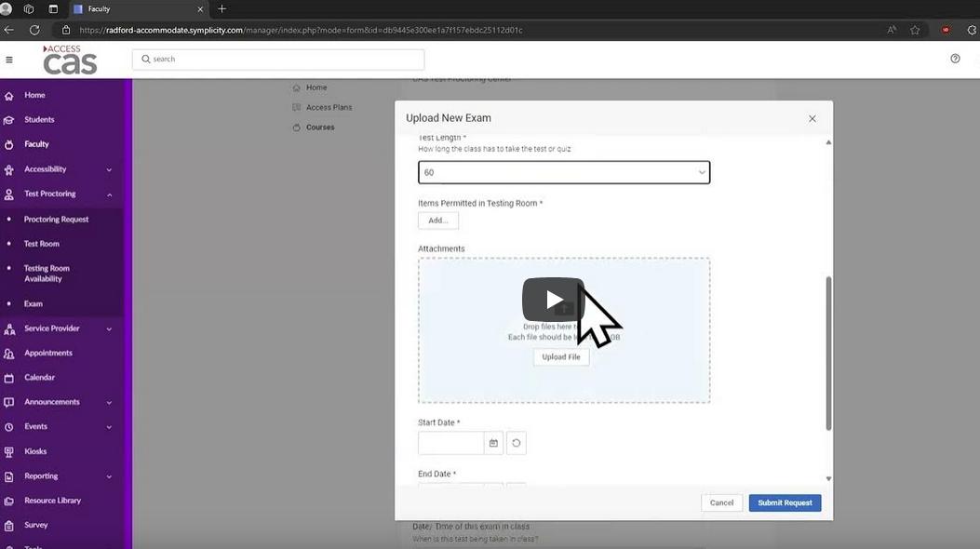
Task: Click the hamburger menu icon beside the CAS logo
Action: (x=8, y=60)
